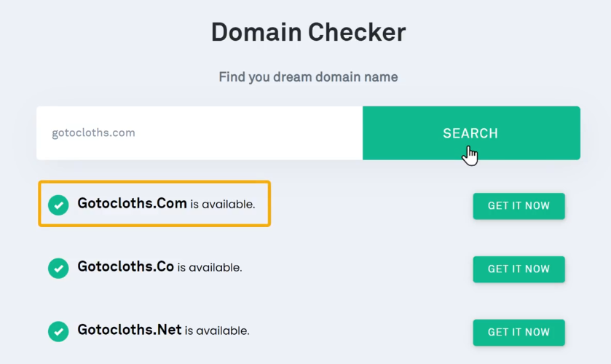Click the green checkmark beside Gotocloths.Net
Viewport: 611px width, 364px height.
(x=58, y=331)
